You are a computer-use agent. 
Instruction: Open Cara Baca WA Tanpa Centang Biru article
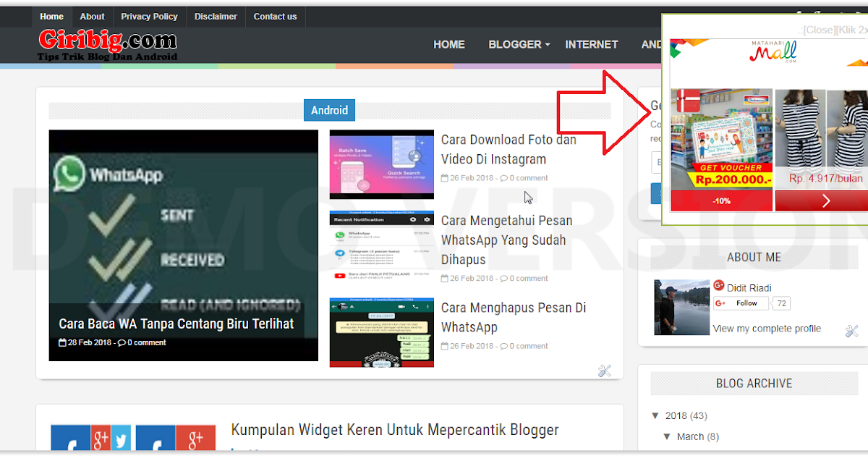pyautogui.click(x=176, y=324)
